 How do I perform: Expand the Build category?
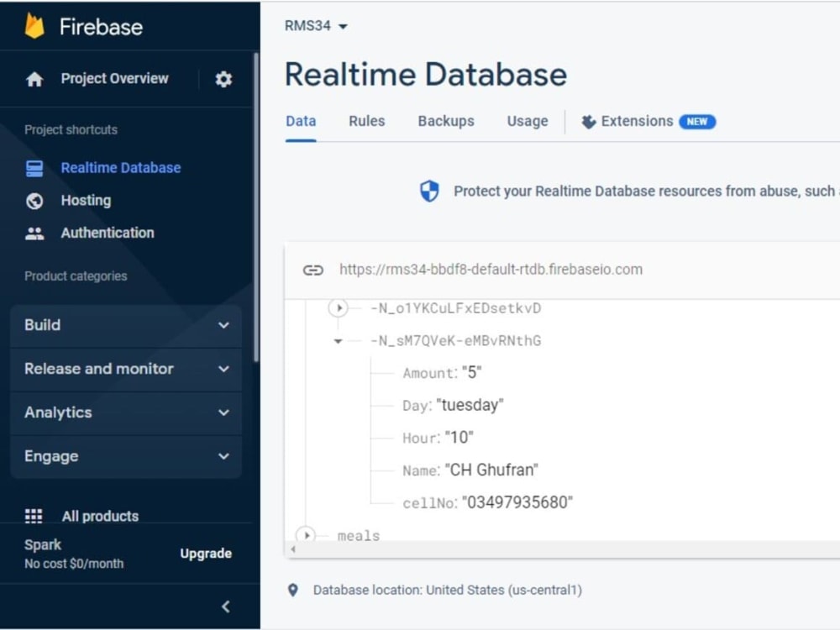(x=126, y=325)
